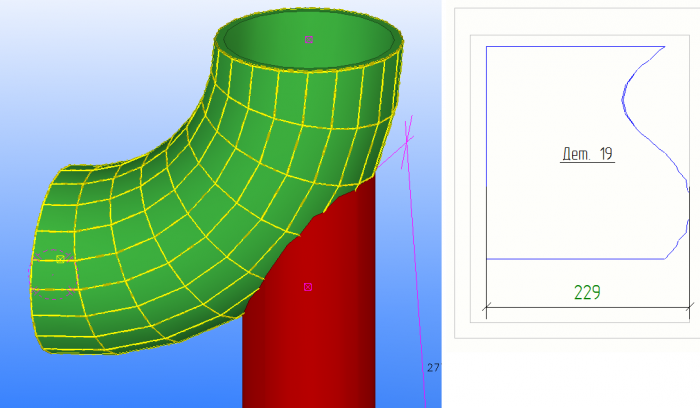Select the yellow point marker inside the dashed circle
The height and width of the screenshot is (408, 700).
60,259
